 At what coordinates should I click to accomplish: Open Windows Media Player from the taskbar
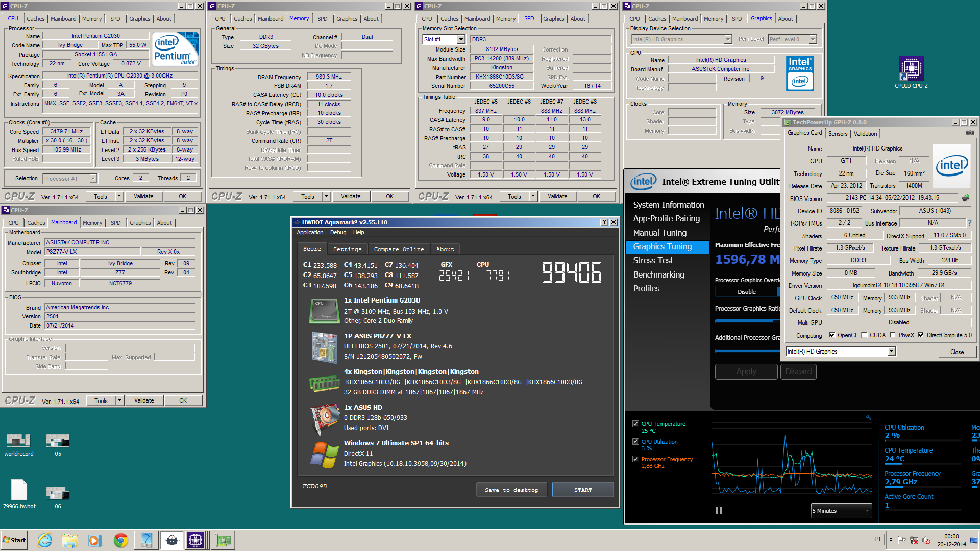(95, 540)
